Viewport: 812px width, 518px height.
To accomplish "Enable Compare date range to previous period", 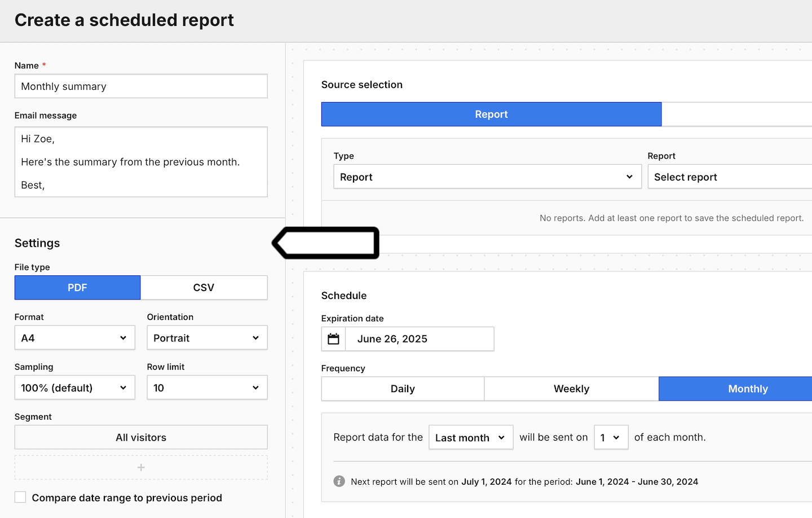I will tap(20, 497).
